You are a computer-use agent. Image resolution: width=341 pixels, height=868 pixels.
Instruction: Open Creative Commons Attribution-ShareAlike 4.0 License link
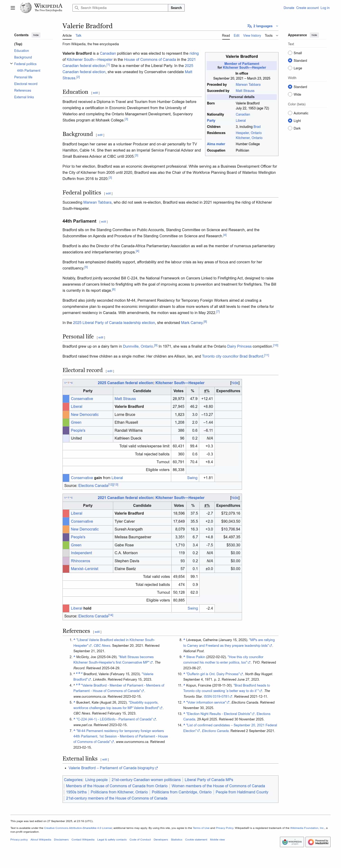pyautogui.click(x=78, y=828)
